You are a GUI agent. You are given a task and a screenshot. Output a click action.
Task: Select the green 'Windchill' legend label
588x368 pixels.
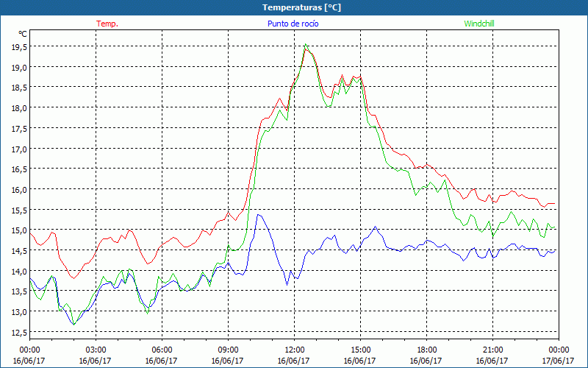tap(479, 24)
